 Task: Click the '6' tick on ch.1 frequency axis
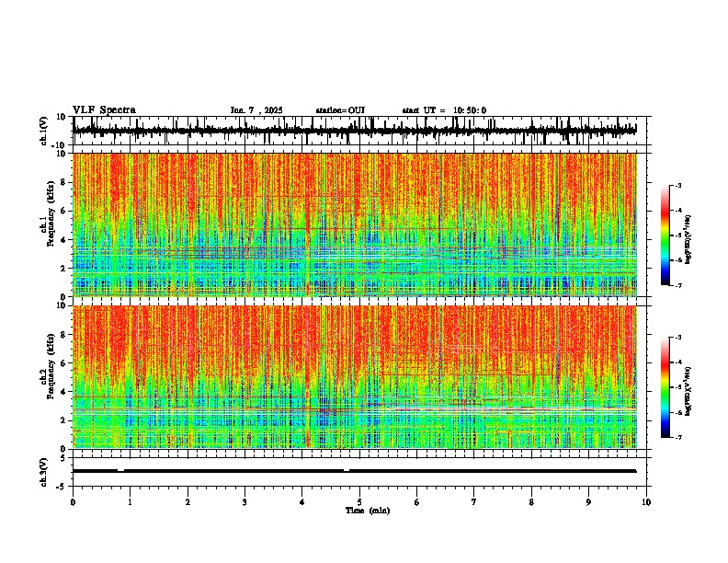63,211
